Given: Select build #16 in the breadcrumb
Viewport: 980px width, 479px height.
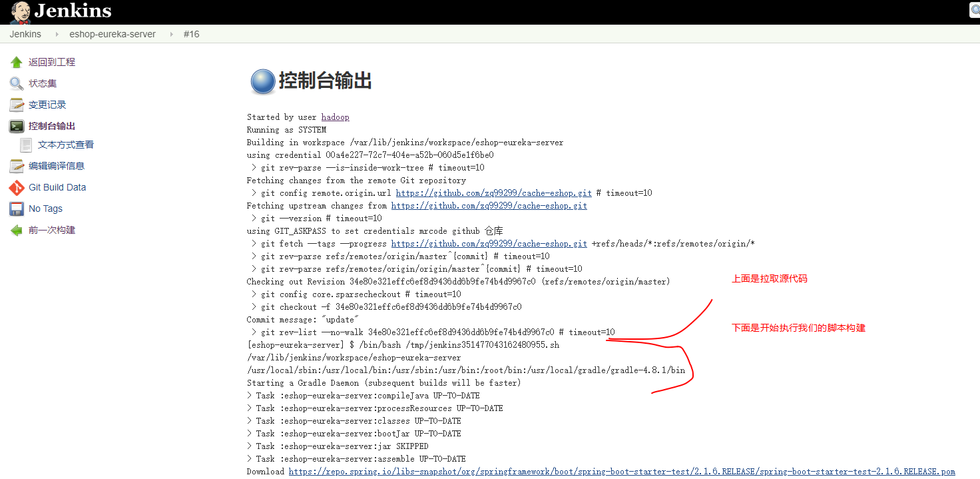Looking at the screenshot, I should point(191,34).
